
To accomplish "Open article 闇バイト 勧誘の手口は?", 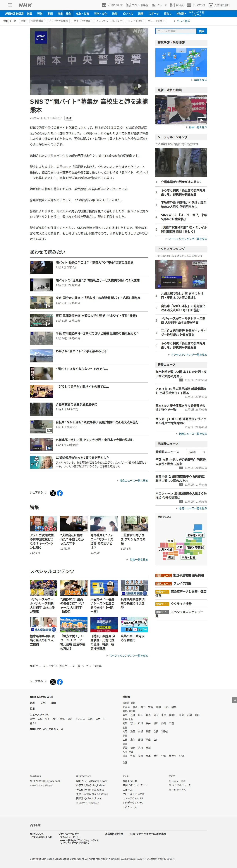I will 95,262.
